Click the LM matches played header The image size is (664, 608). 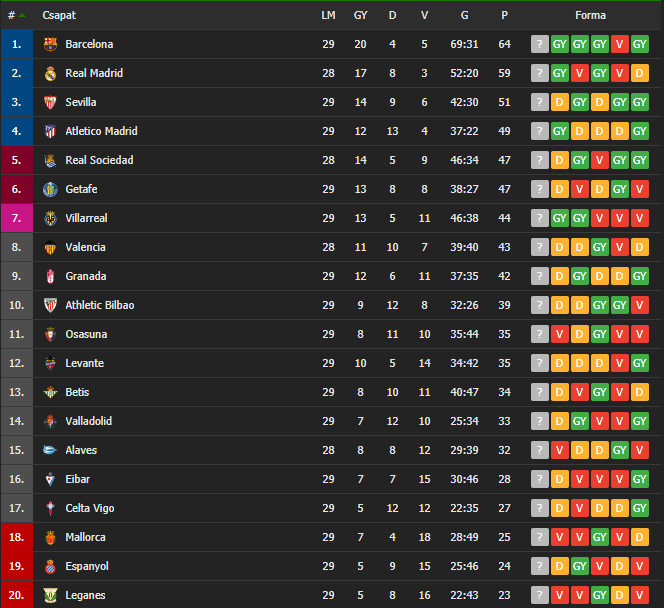328,15
